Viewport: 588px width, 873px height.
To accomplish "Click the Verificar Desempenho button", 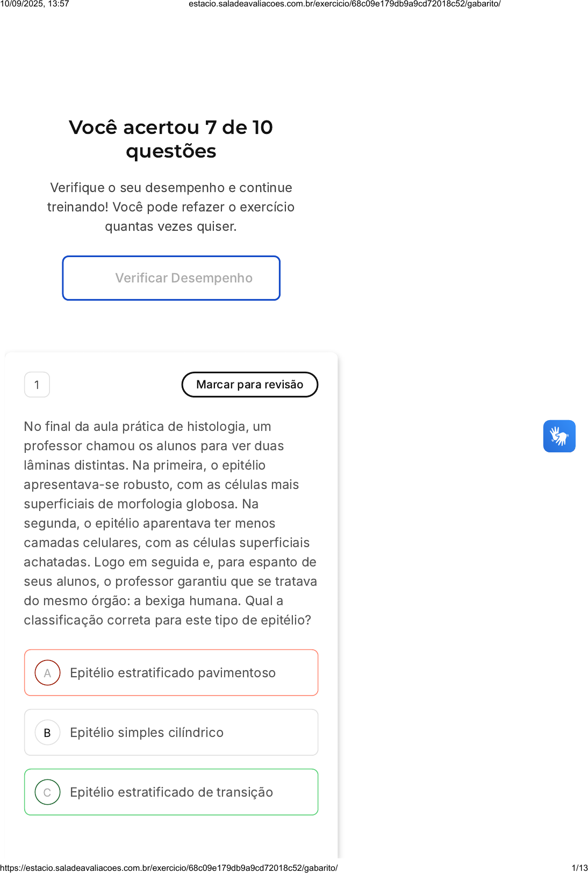I will point(171,278).
